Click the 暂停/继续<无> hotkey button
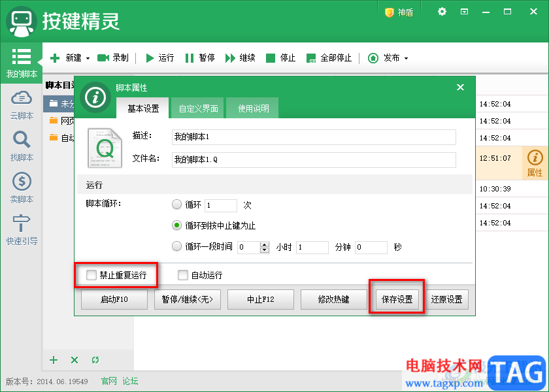This screenshot has width=549, height=392. click(188, 300)
